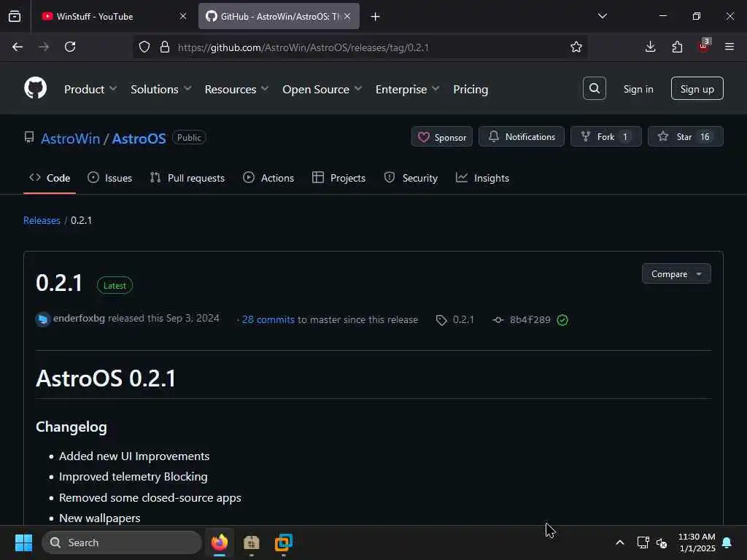Viewport: 747px width, 560px height.
Task: Expand the Open Source menu
Action: pyautogui.click(x=322, y=90)
